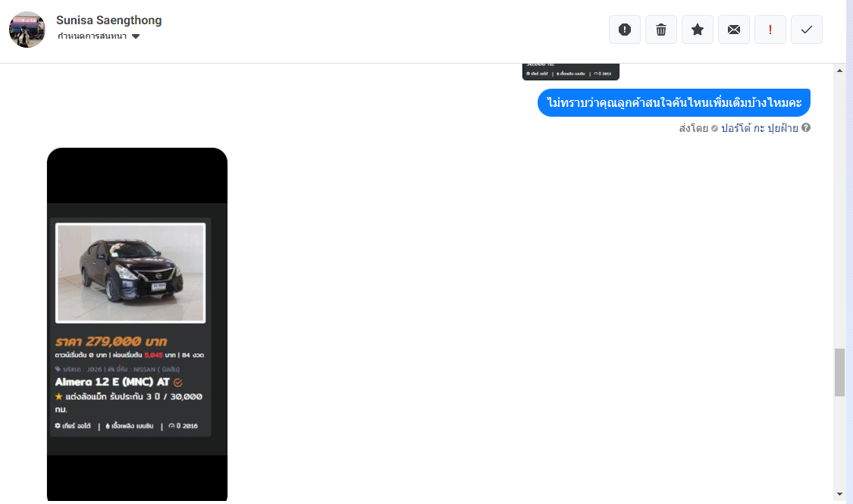Open partially visible car image at top
Viewport: 853px width, 504px height.
click(571, 72)
